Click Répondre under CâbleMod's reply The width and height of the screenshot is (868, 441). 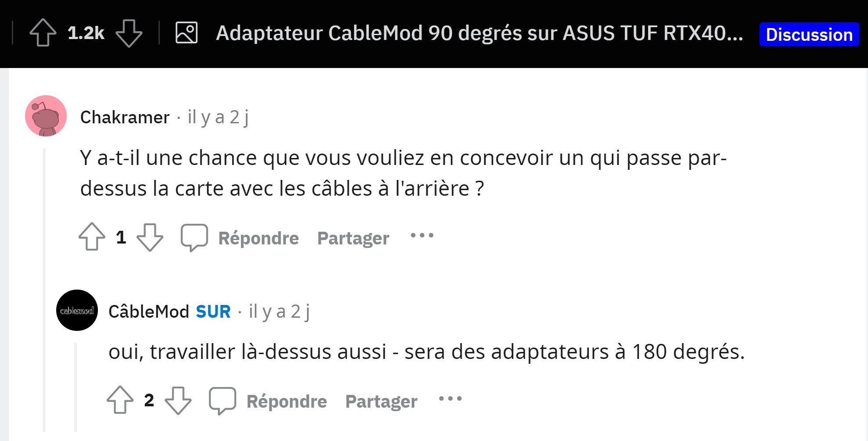tap(286, 402)
